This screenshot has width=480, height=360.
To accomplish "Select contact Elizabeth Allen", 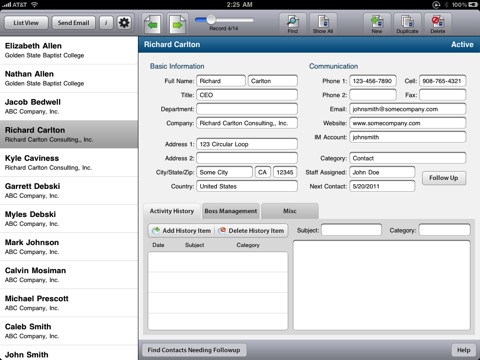I will 69,50.
